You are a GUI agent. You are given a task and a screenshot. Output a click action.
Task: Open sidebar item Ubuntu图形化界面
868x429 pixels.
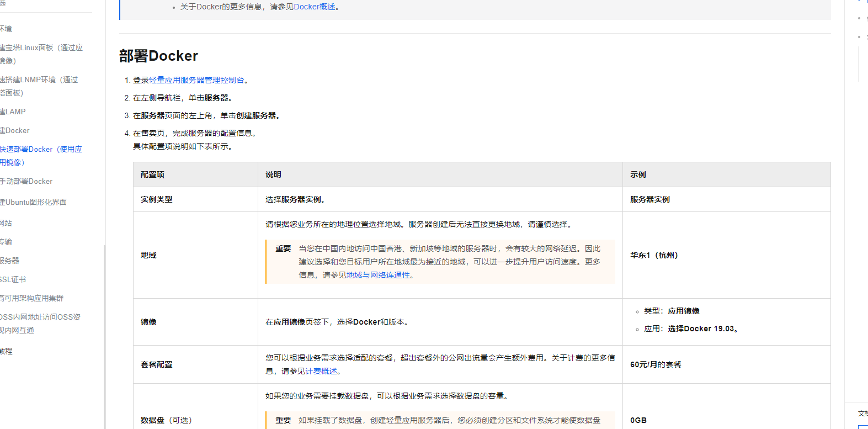(x=33, y=202)
